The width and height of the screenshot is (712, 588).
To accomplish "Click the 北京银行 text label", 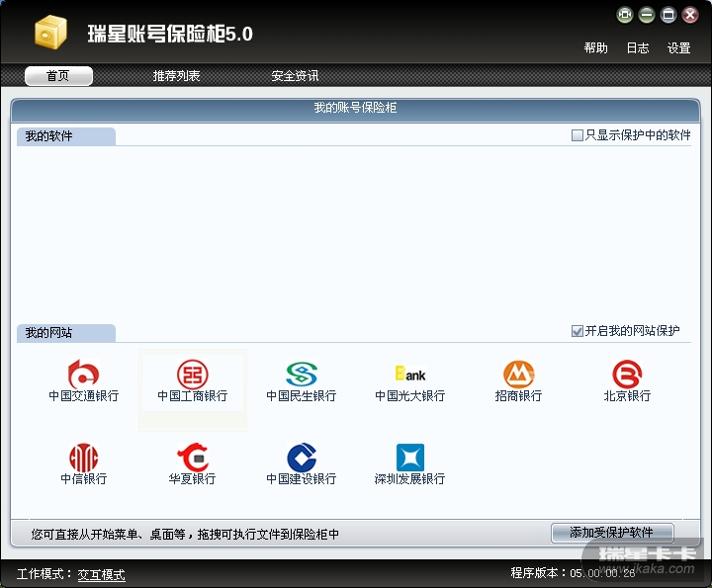I will 627,396.
